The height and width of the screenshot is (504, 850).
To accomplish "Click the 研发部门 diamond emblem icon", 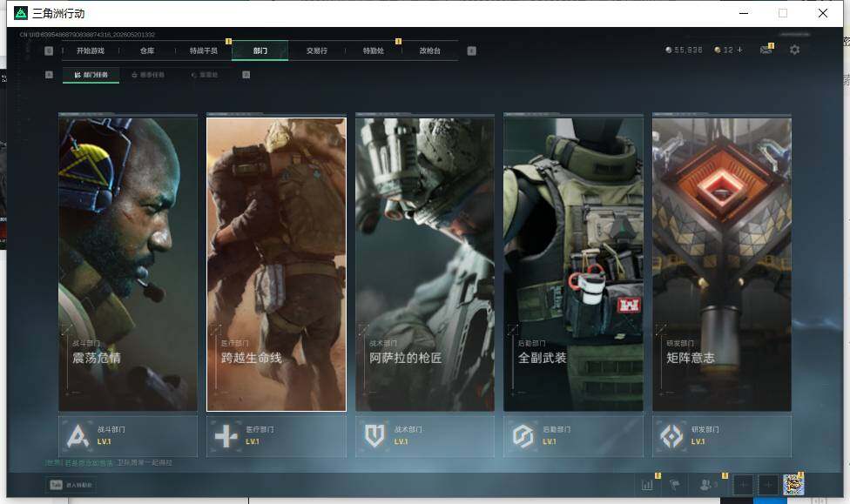I will coord(671,436).
